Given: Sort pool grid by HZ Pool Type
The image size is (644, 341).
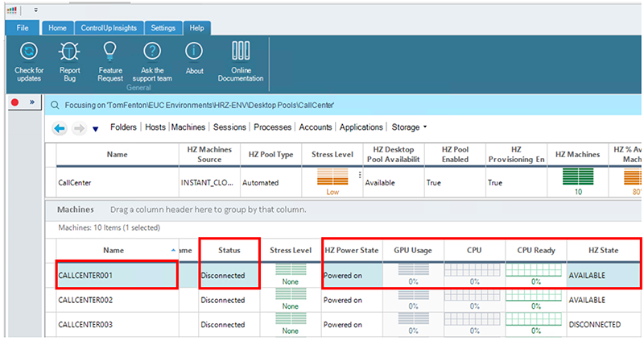Looking at the screenshot, I should point(270,155).
